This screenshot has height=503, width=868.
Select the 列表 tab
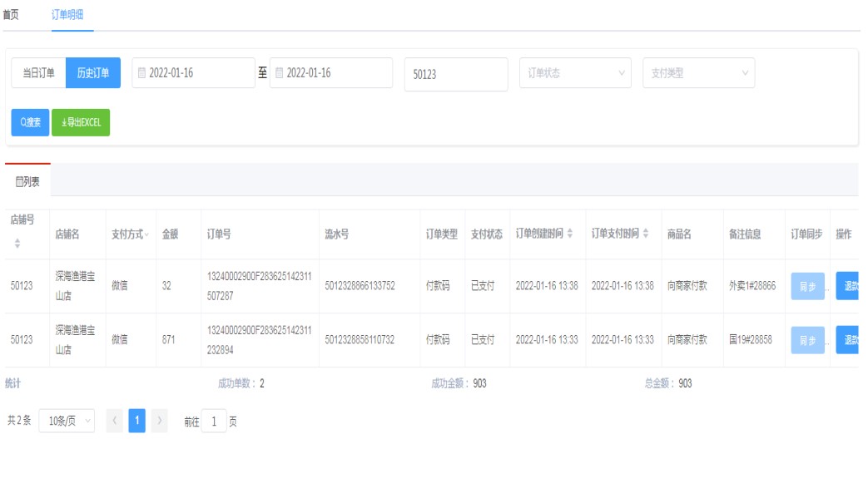tap(27, 180)
